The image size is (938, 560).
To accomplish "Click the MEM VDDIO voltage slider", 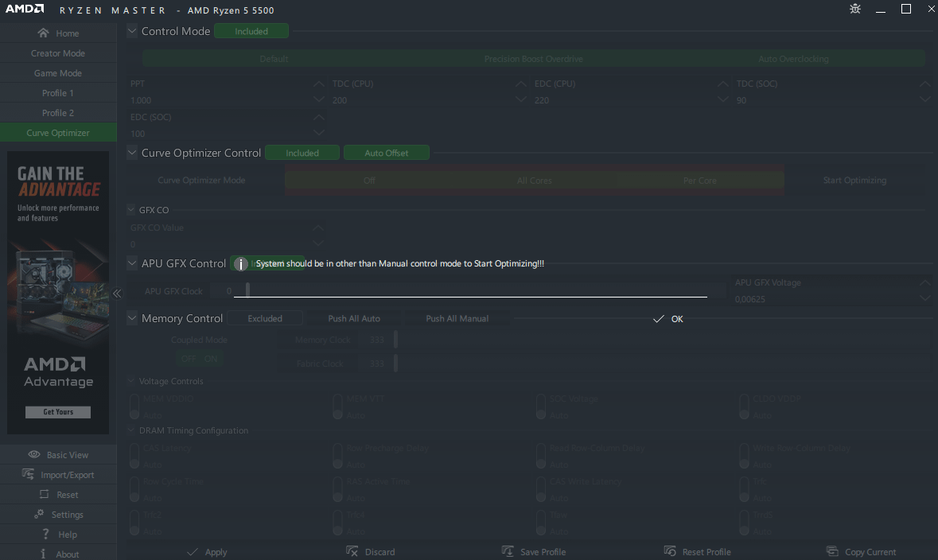I will pos(134,406).
